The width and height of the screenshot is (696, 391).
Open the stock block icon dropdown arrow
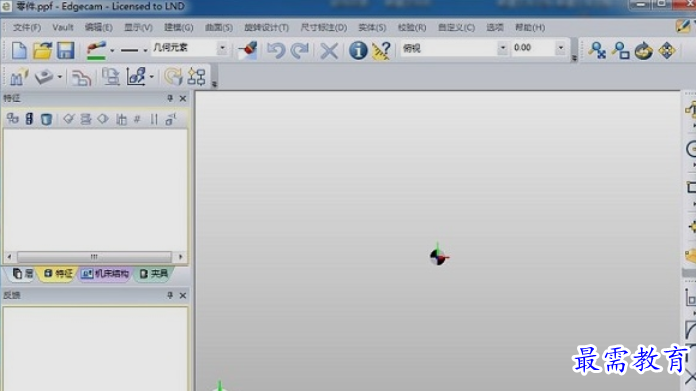59,77
